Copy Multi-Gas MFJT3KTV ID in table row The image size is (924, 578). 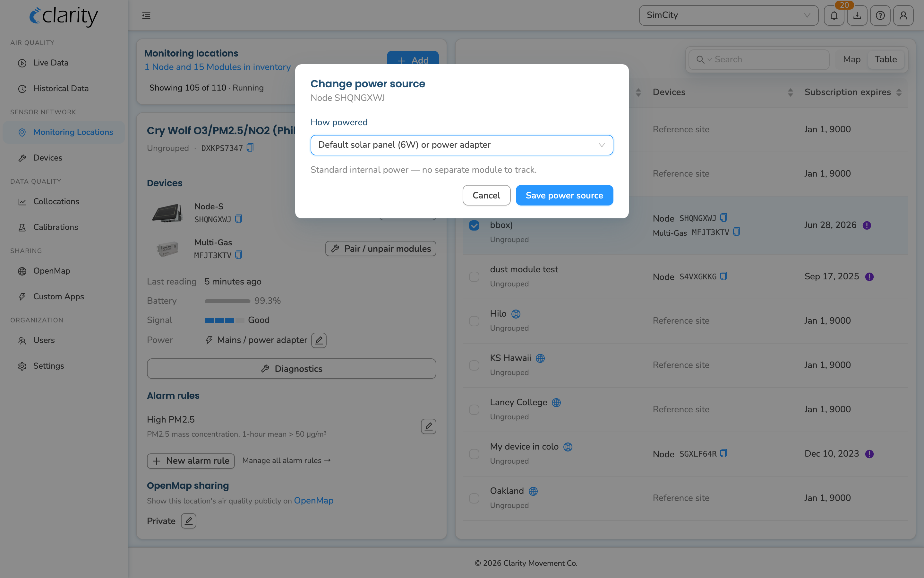(737, 232)
